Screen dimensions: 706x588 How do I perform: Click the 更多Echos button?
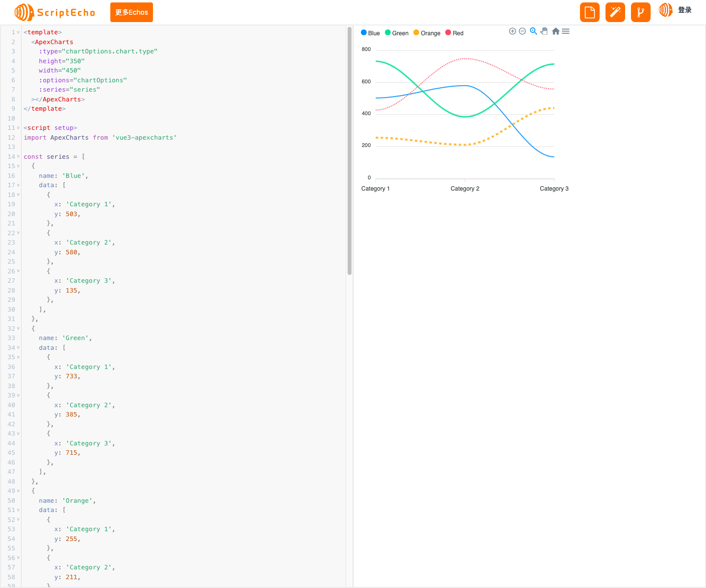coord(131,12)
